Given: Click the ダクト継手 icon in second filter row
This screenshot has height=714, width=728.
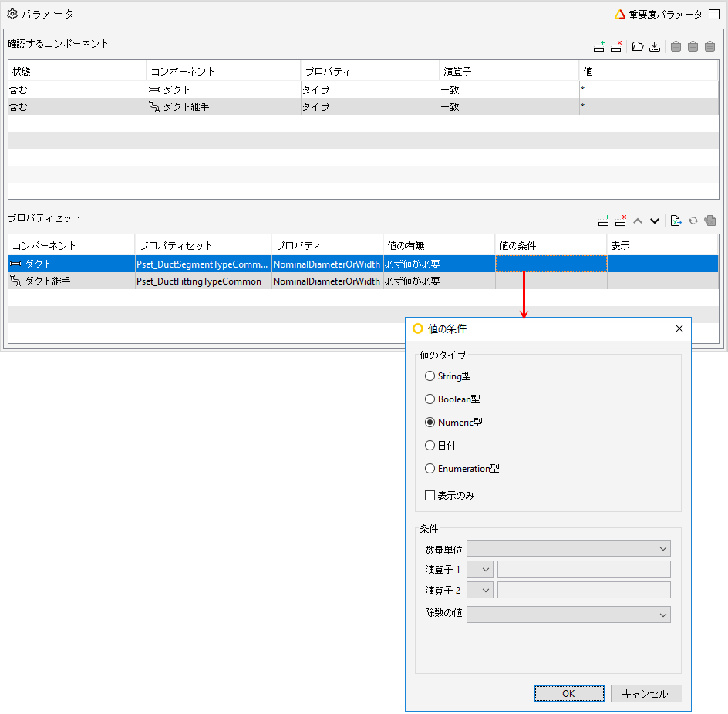Looking at the screenshot, I should click(154, 106).
